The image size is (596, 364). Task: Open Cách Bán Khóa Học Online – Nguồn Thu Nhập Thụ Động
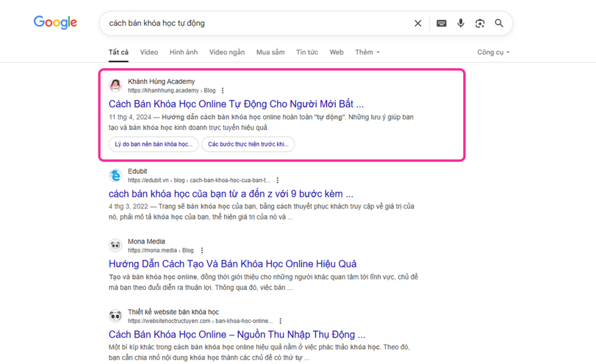point(237,334)
